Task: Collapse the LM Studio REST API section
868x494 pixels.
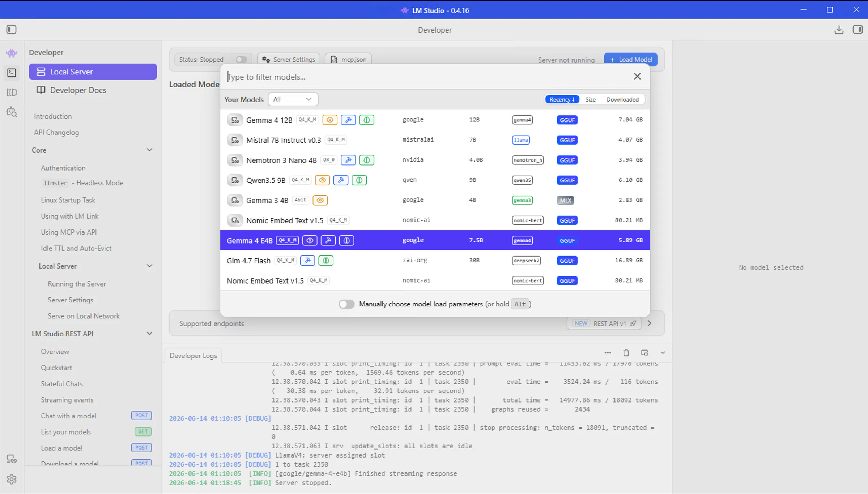Action: tap(149, 334)
